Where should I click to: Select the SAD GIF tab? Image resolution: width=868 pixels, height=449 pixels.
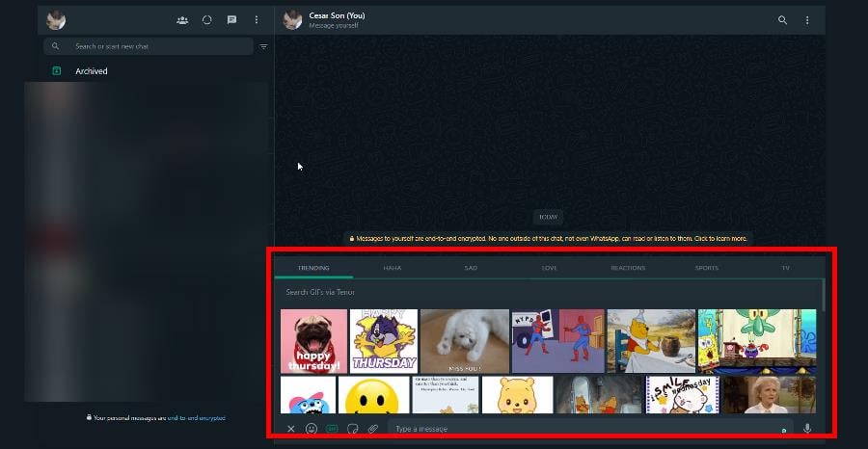pyautogui.click(x=471, y=268)
